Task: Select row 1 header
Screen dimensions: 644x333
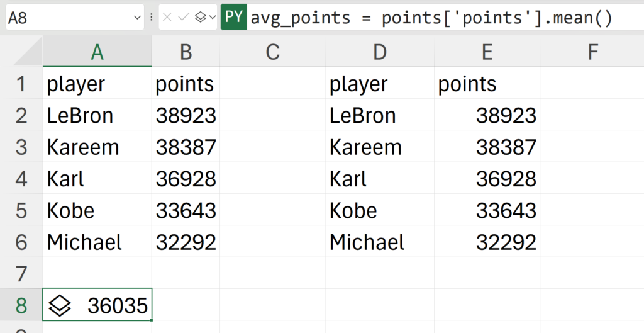Action: [21, 84]
